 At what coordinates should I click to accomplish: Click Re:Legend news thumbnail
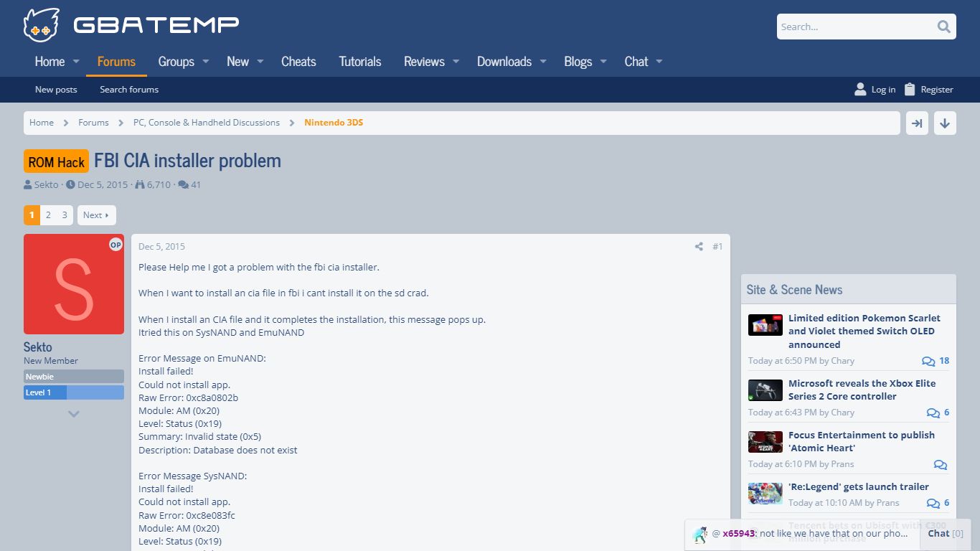tap(765, 494)
